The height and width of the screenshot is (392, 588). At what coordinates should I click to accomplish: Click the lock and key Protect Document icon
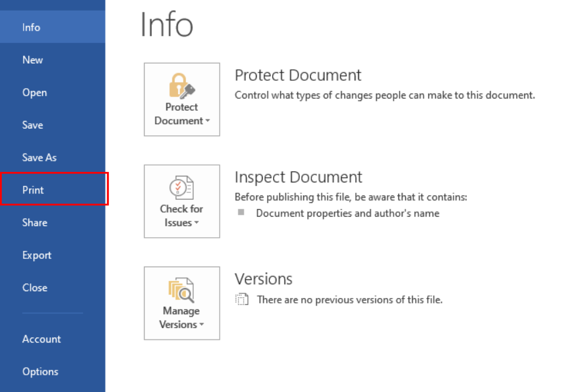(x=182, y=86)
